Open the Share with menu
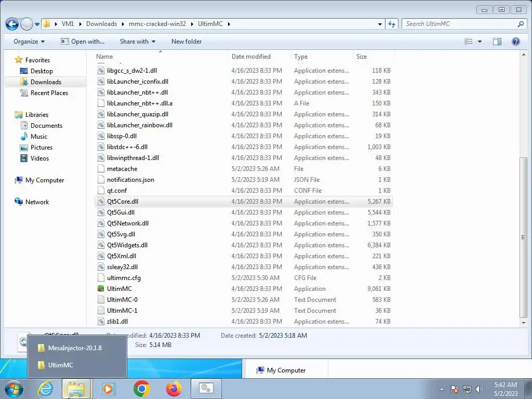The height and width of the screenshot is (399, 532). pos(137,42)
